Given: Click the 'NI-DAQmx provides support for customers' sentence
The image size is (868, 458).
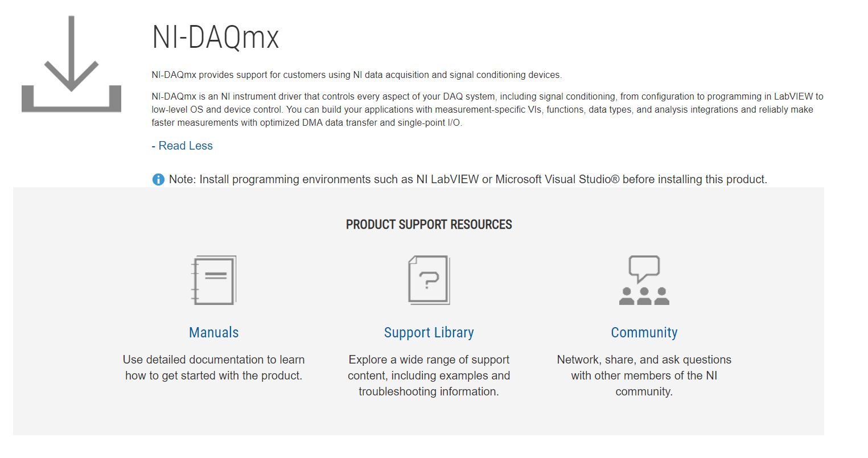Looking at the screenshot, I should coord(356,75).
